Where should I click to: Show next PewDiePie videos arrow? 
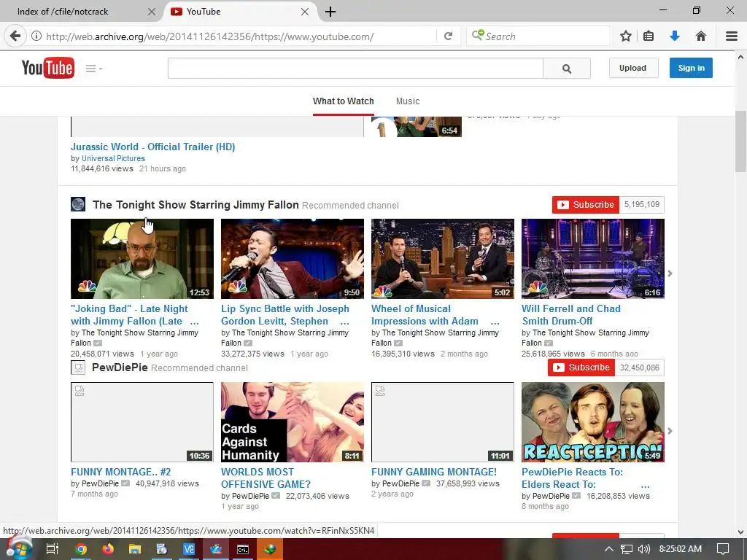(670, 431)
